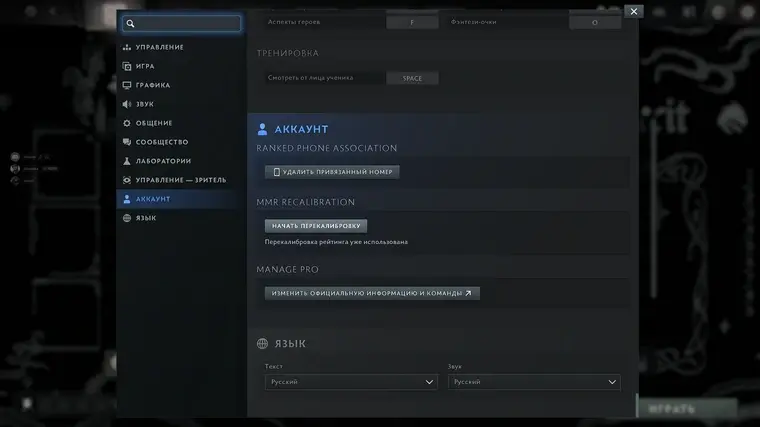The width and height of the screenshot is (760, 427).
Task: Click Начать перекалибровку button
Action: 316,226
